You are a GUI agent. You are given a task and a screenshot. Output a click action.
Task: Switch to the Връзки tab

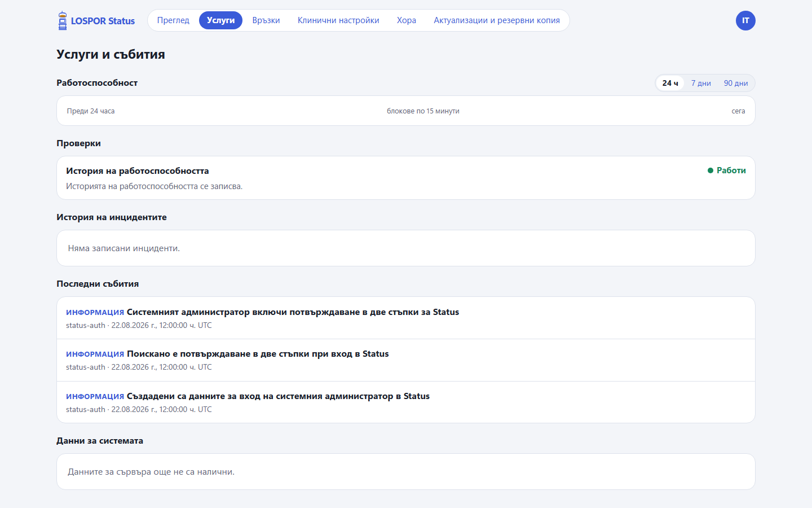(x=266, y=20)
